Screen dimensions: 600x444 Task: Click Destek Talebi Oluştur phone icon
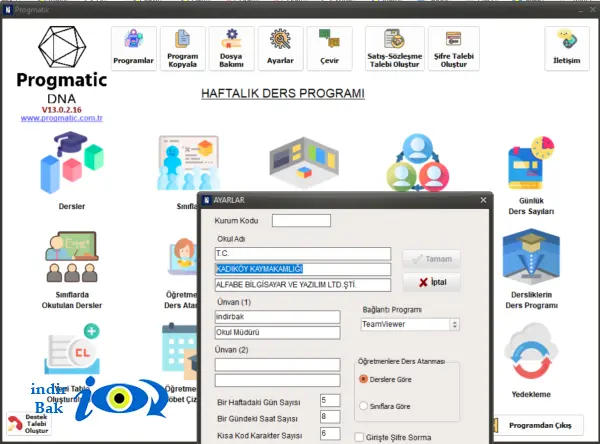pyautogui.click(x=29, y=424)
